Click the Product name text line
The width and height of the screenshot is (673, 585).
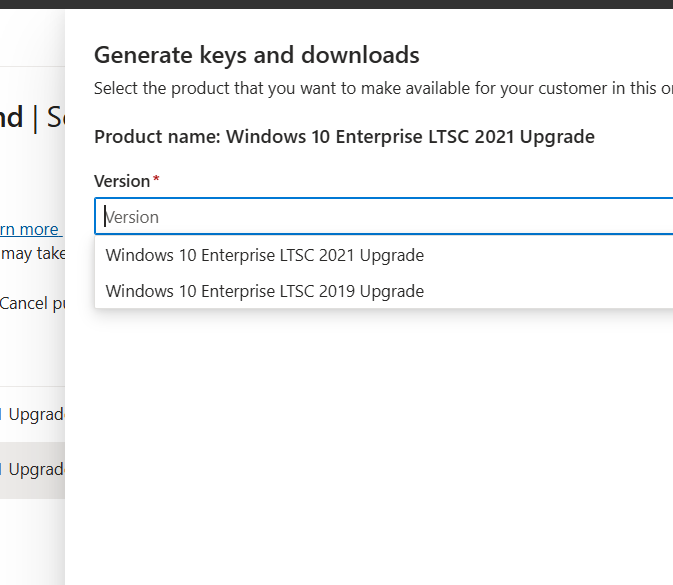pyautogui.click(x=344, y=137)
